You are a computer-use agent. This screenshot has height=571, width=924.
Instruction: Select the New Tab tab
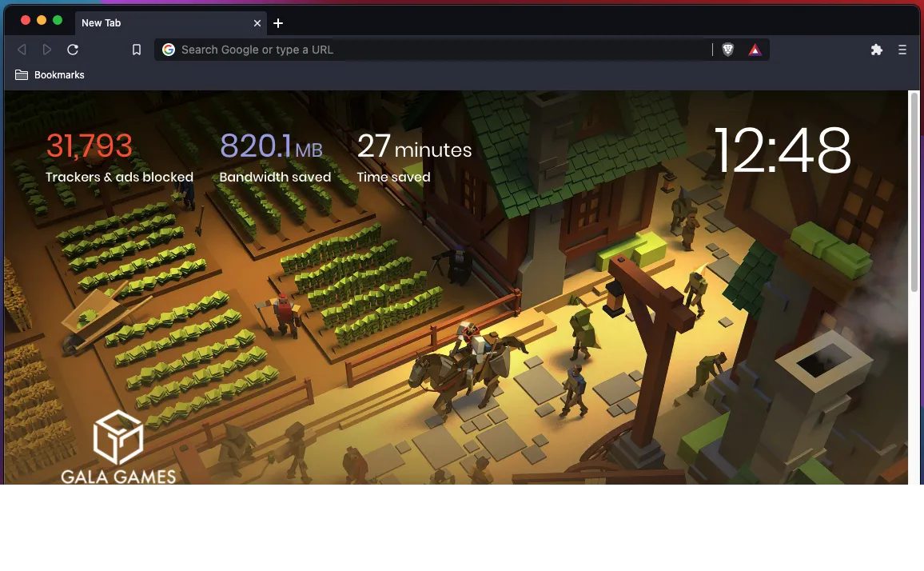point(171,23)
